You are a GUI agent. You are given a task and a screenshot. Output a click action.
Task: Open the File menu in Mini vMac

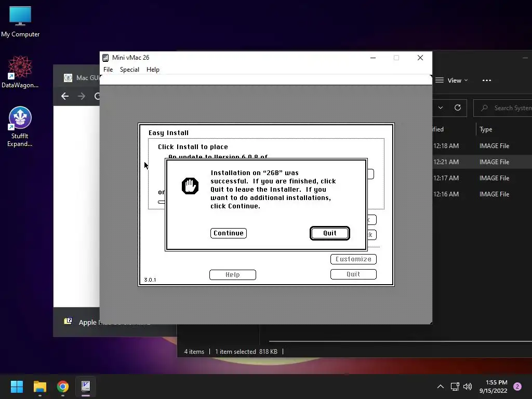pos(108,70)
